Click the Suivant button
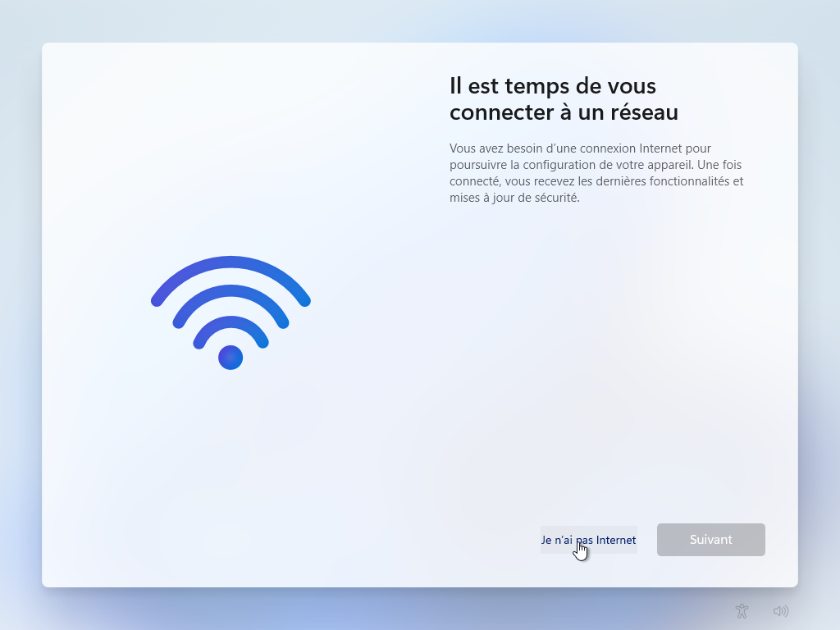This screenshot has width=840, height=630. (711, 540)
